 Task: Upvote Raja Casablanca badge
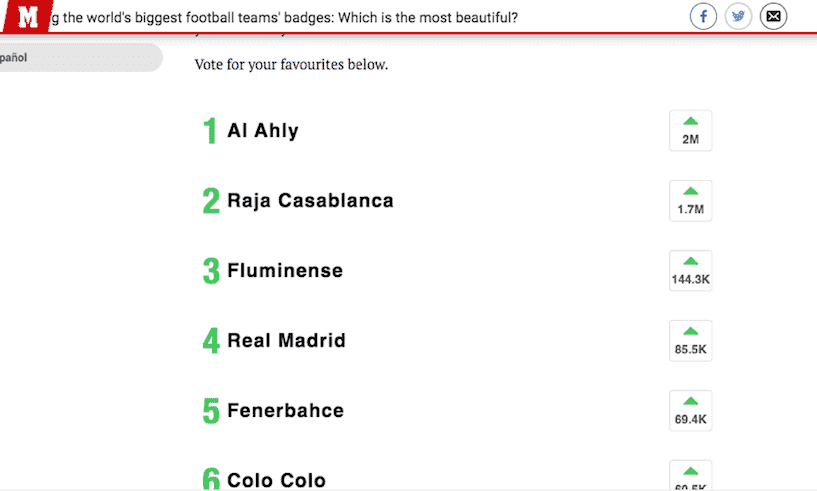tap(690, 200)
